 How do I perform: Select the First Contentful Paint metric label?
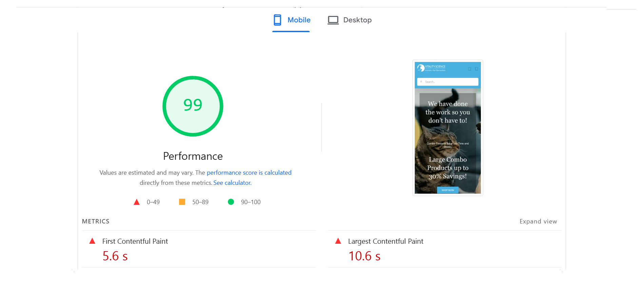tap(135, 241)
